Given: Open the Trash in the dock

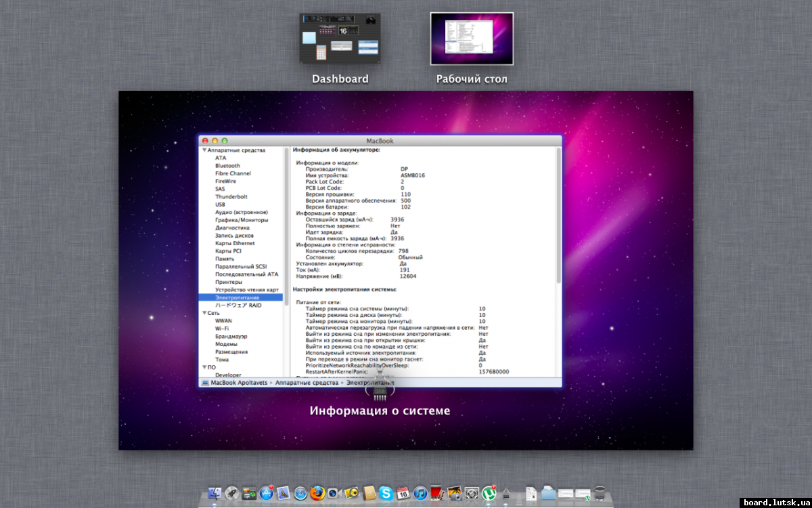Looking at the screenshot, I should (600, 494).
